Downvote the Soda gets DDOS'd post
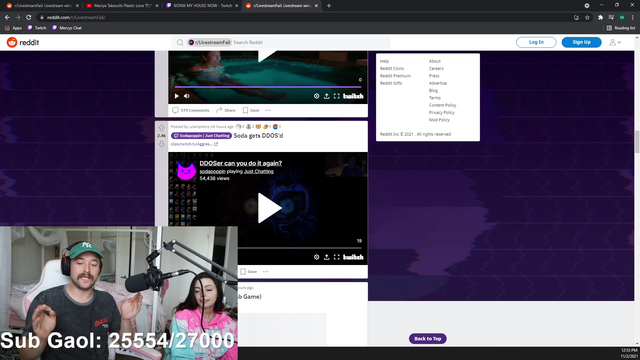 point(162,144)
